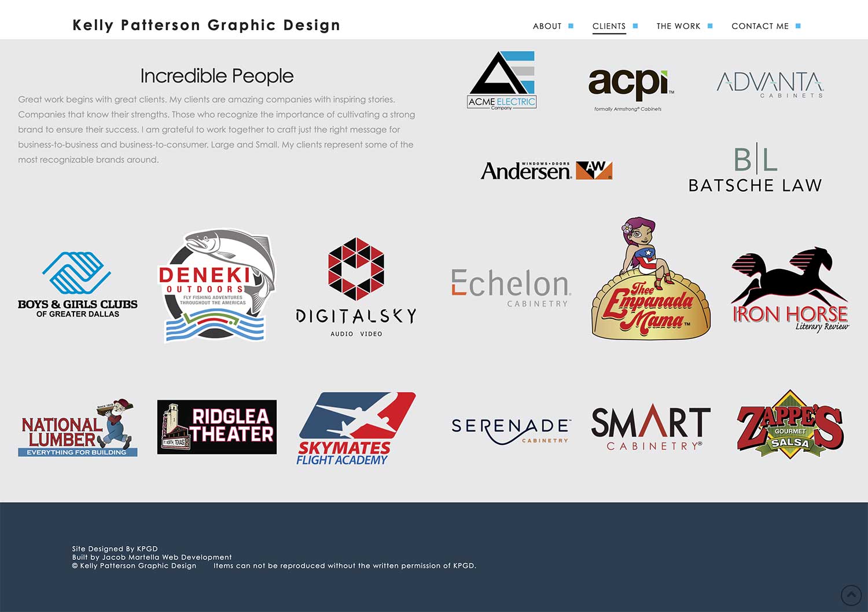Select the Clients navigation tab

(x=609, y=26)
